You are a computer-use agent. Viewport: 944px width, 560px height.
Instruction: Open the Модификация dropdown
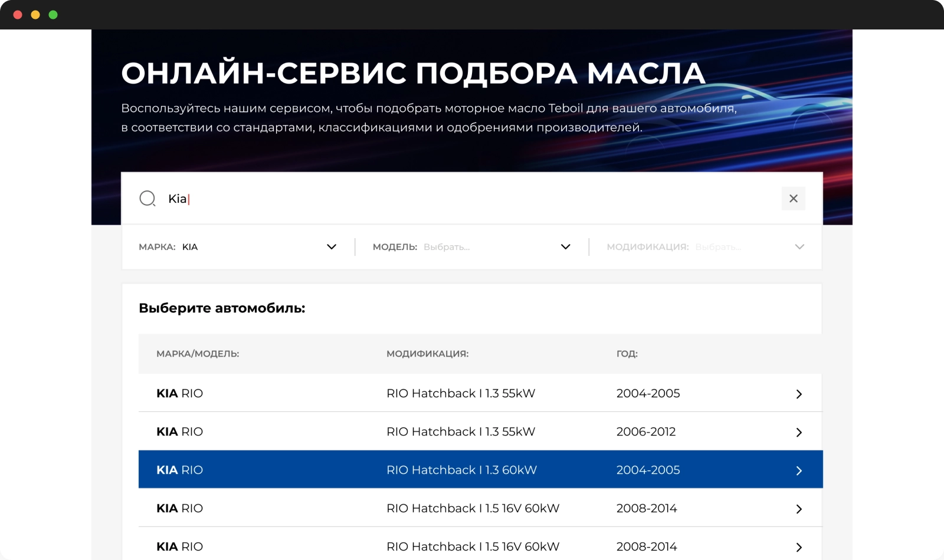[x=704, y=247]
